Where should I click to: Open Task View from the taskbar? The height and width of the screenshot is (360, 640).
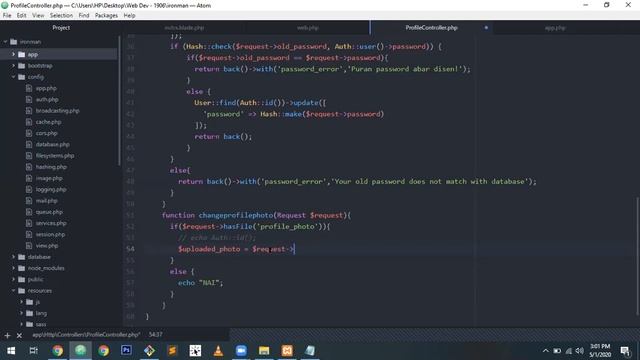point(33,350)
